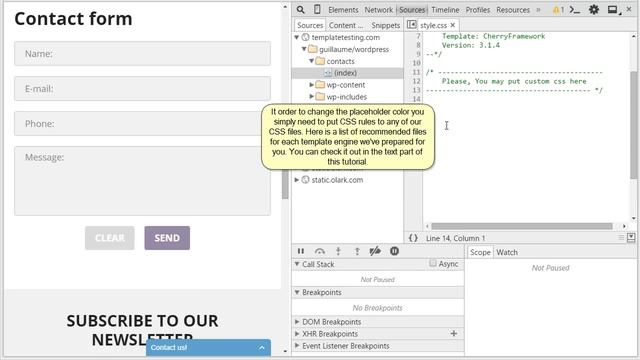Pause script execution button
640x360 pixels.
(301, 251)
